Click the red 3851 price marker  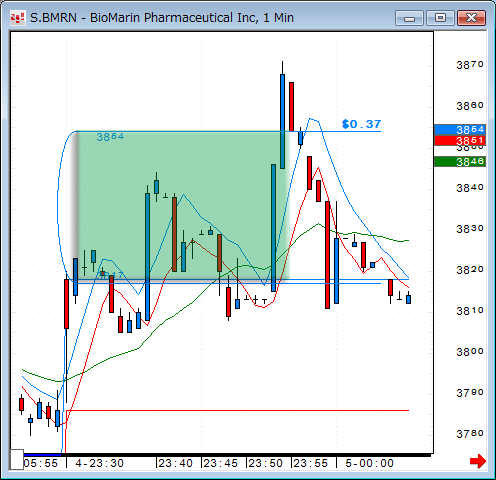[x=460, y=140]
